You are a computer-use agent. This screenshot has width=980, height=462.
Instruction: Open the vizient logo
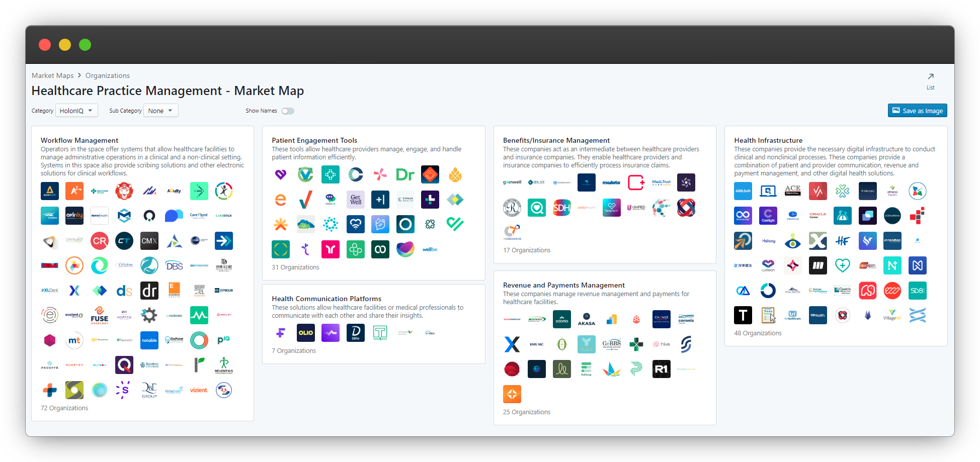(x=199, y=390)
